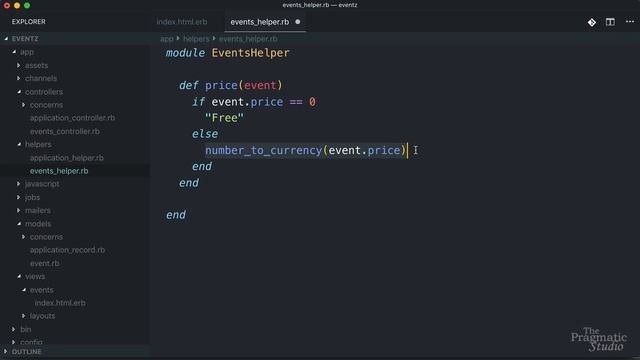Switch to the index.html.erb tab
This screenshot has height=360, width=640.
pyautogui.click(x=182, y=22)
